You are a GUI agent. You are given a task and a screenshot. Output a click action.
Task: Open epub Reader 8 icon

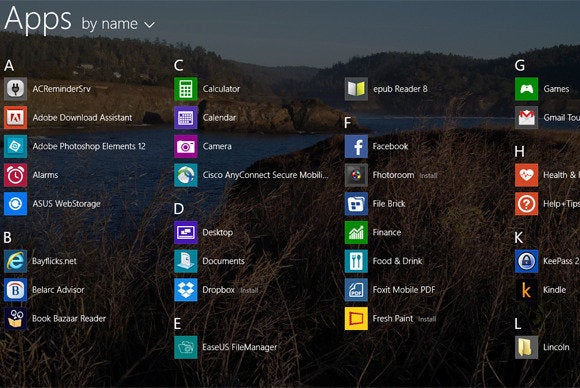[356, 89]
